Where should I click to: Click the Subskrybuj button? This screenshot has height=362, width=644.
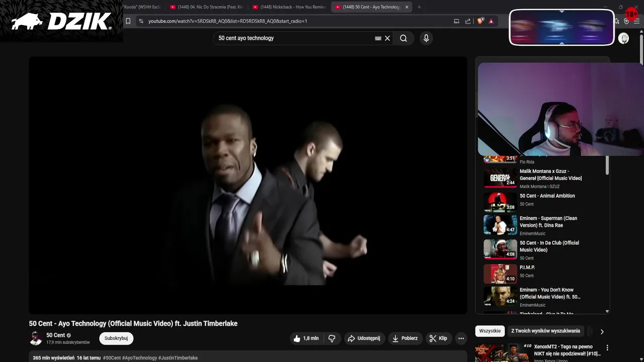tap(116, 338)
